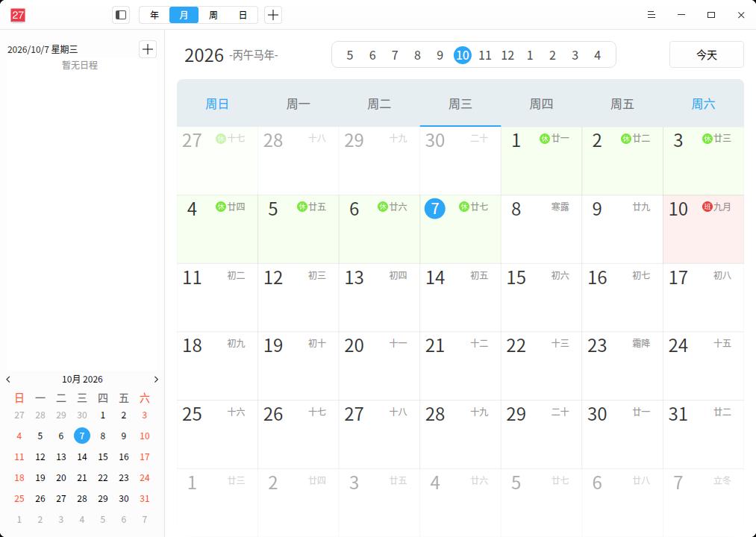Click 暂无日程 empty schedule text
The height and width of the screenshot is (537, 756).
point(80,65)
